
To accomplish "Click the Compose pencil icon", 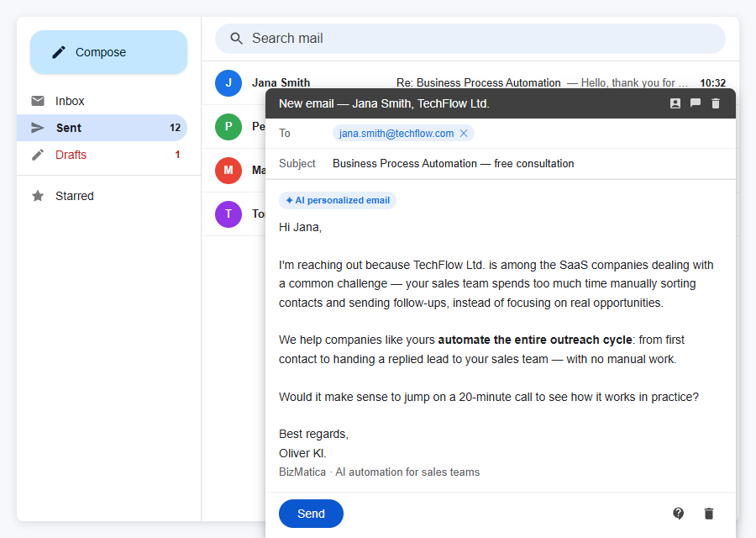I will click(x=58, y=52).
